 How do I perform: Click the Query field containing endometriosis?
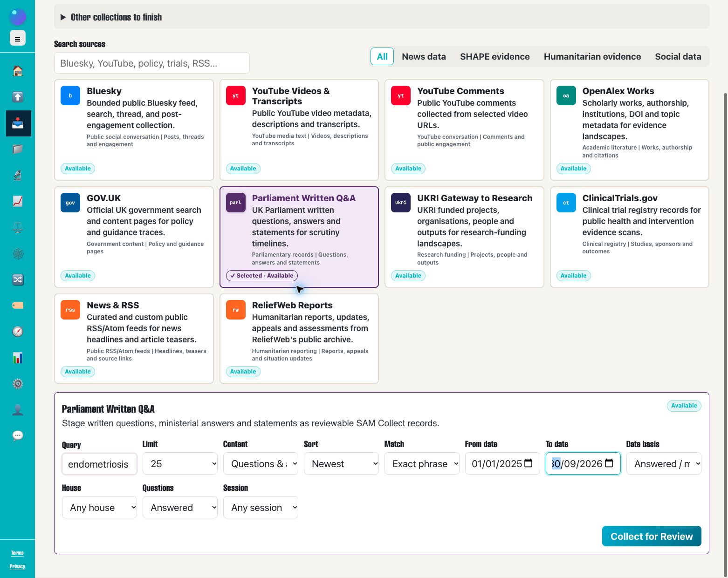tap(99, 464)
